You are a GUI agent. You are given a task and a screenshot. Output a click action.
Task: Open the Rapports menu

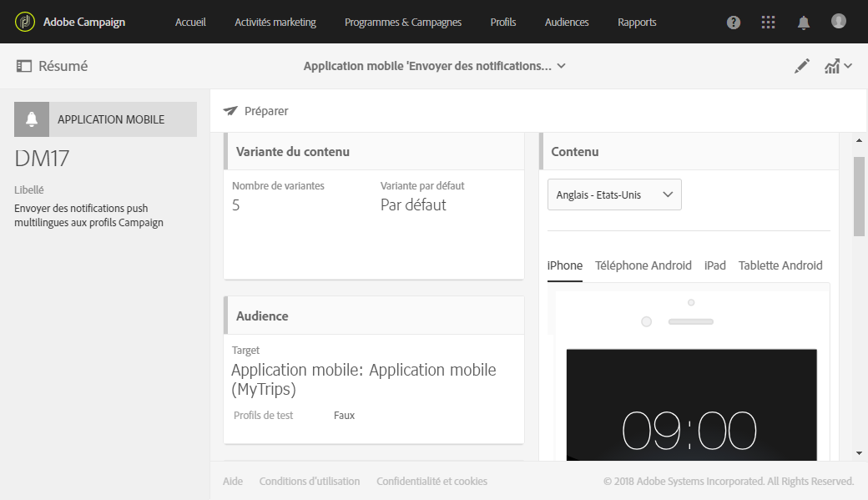point(637,23)
